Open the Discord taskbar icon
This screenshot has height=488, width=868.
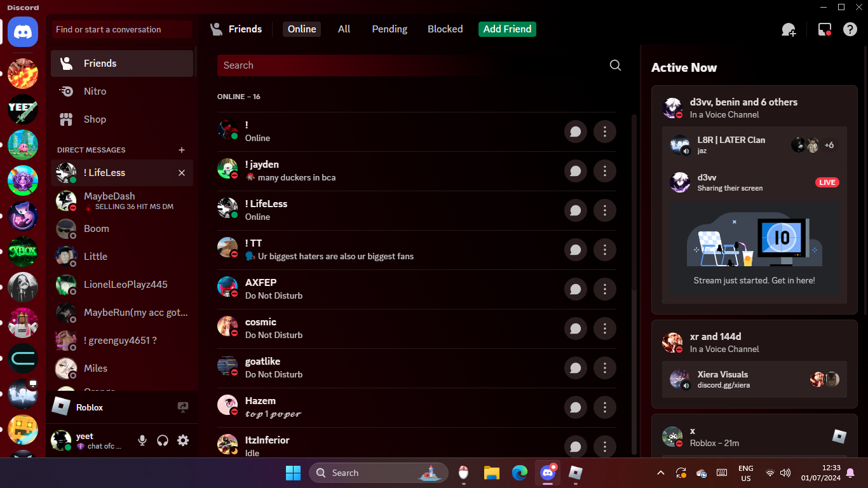click(548, 473)
